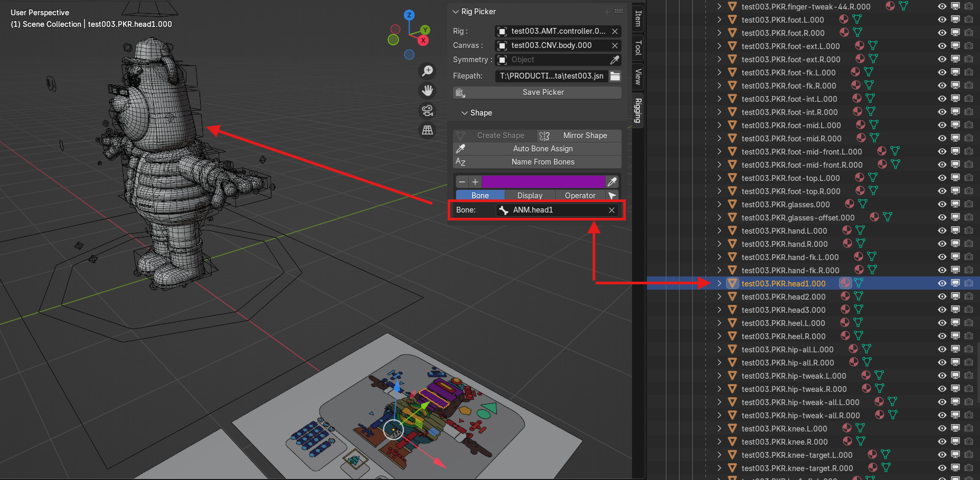Image resolution: width=980 pixels, height=480 pixels.
Task: Click the mesh data icon of test003.PKR.head1.000
Action: [859, 283]
